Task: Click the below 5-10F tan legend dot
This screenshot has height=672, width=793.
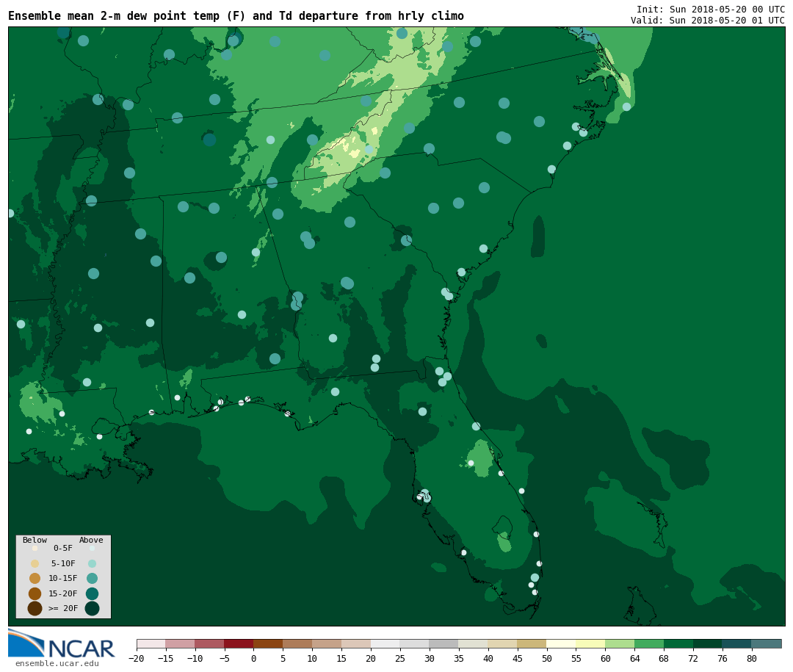Action: [35, 564]
